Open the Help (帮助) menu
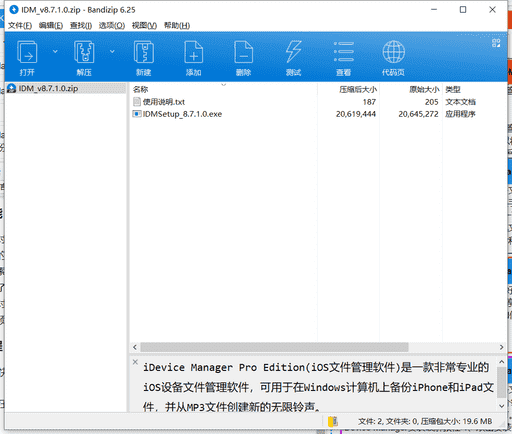 coord(177,26)
